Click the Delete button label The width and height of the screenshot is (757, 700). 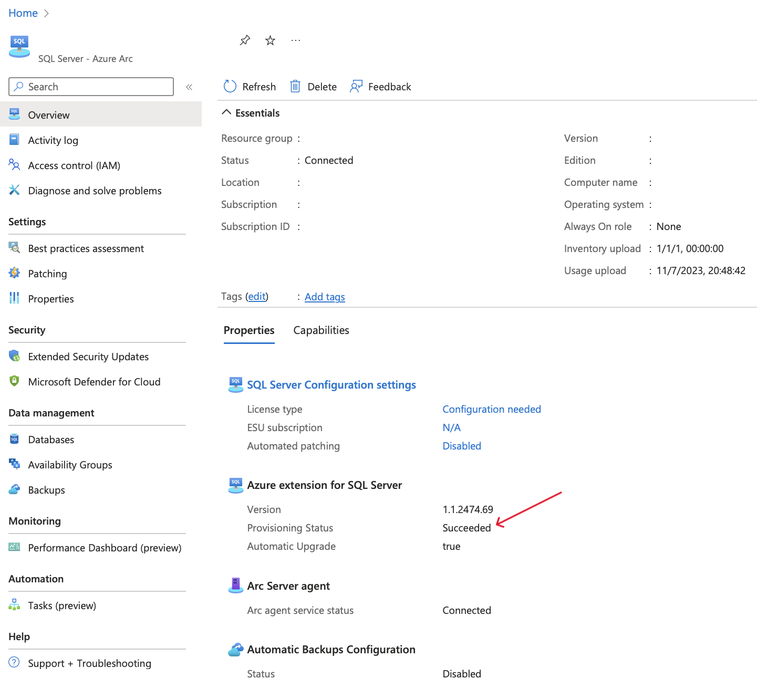(322, 87)
